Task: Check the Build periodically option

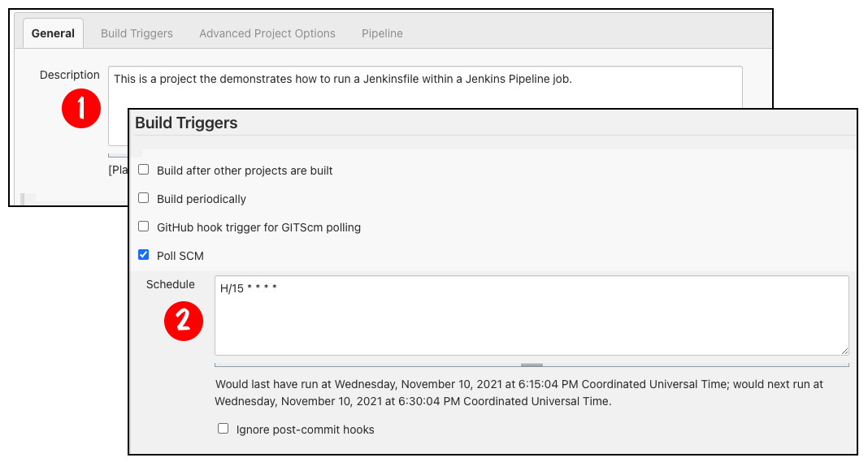Action: click(x=144, y=198)
